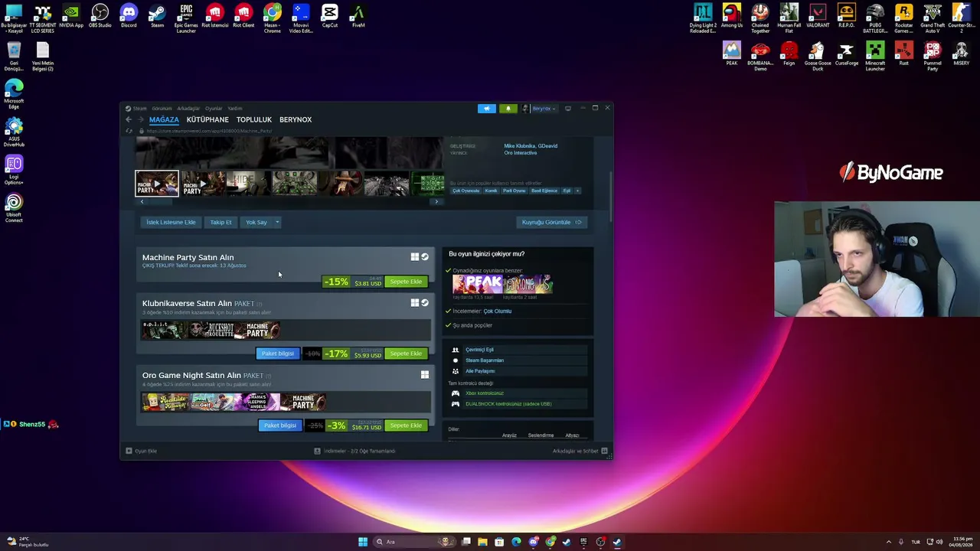Open the Buckshot Roulette bundle item image
This screenshot has height=551, width=980.
[x=211, y=330]
